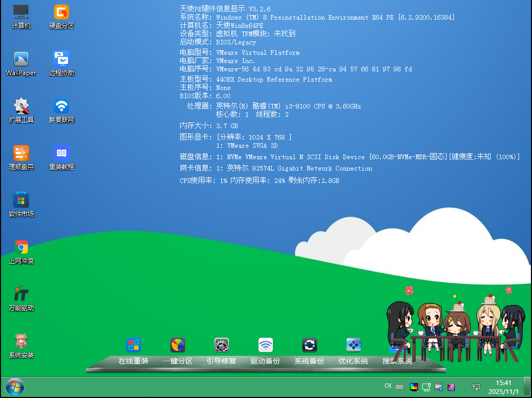Open 引导修复 boot repair from dock
The height and width of the screenshot is (398, 532).
pyautogui.click(x=221, y=346)
